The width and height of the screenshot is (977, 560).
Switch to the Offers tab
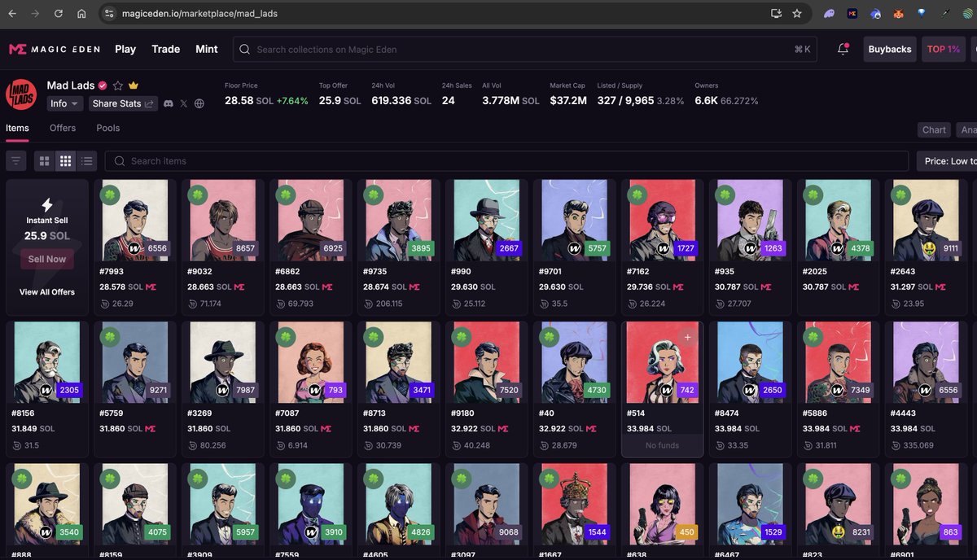[x=63, y=128]
